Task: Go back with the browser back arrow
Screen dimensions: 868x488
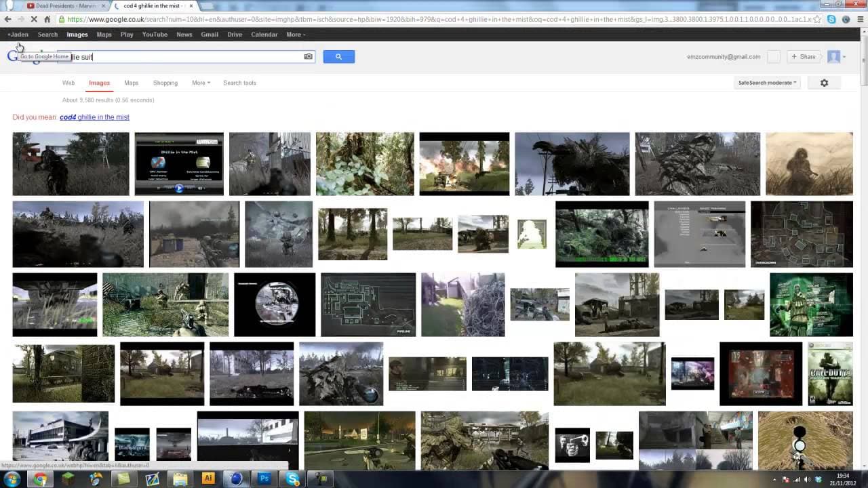Action: point(8,20)
